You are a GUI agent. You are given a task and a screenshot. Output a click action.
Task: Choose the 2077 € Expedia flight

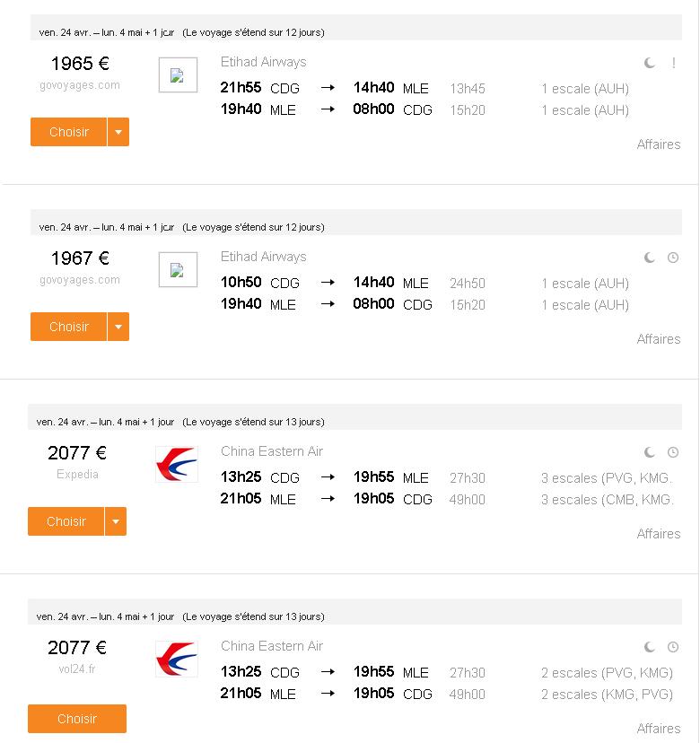click(66, 521)
